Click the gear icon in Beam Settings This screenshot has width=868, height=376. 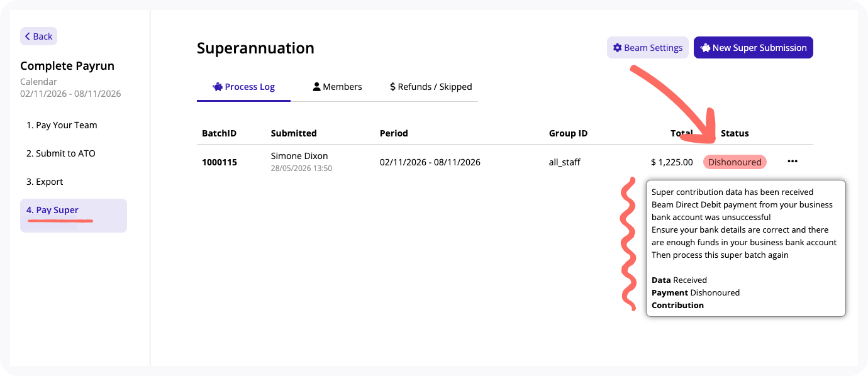618,48
